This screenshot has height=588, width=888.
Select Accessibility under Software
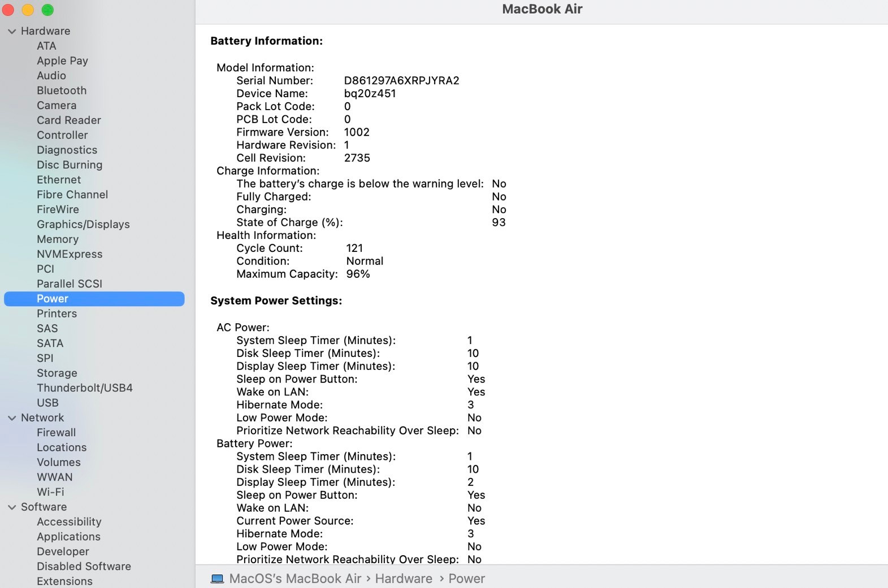(x=69, y=522)
